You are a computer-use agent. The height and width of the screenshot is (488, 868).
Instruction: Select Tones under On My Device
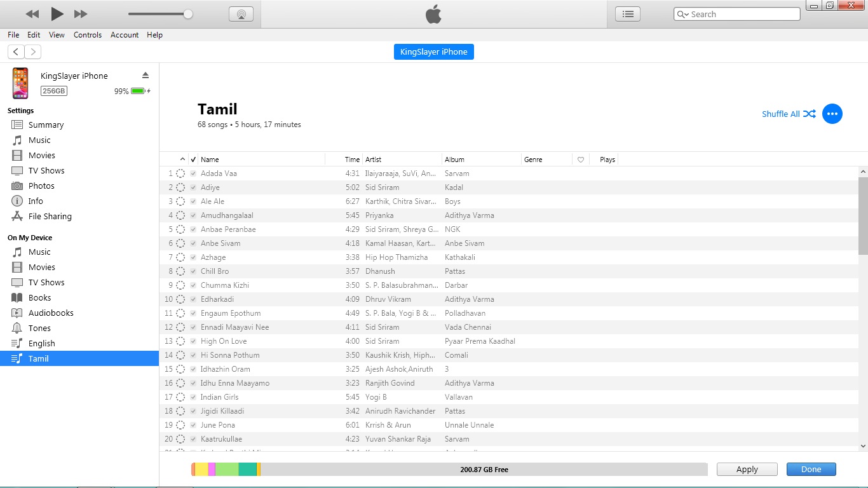click(x=39, y=328)
